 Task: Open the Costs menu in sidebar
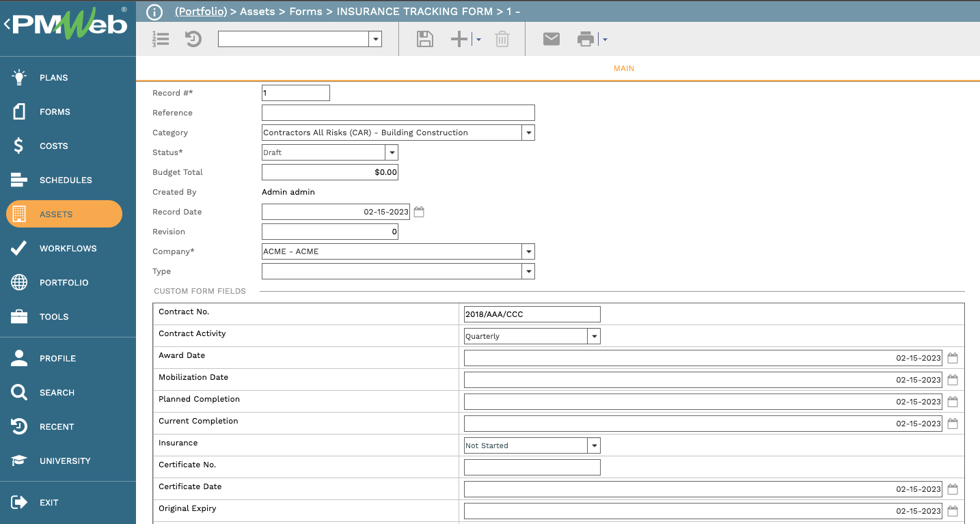point(53,146)
